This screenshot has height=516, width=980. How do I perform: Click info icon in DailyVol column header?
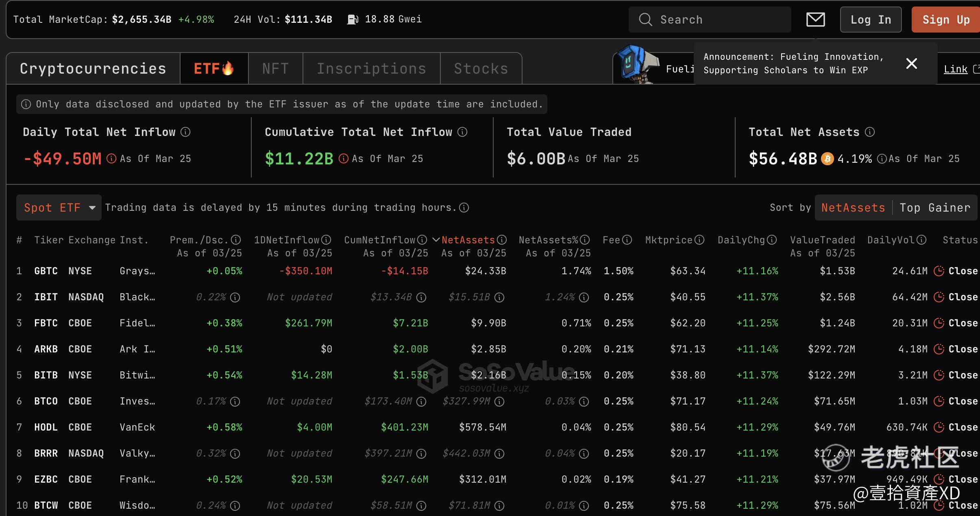click(921, 240)
